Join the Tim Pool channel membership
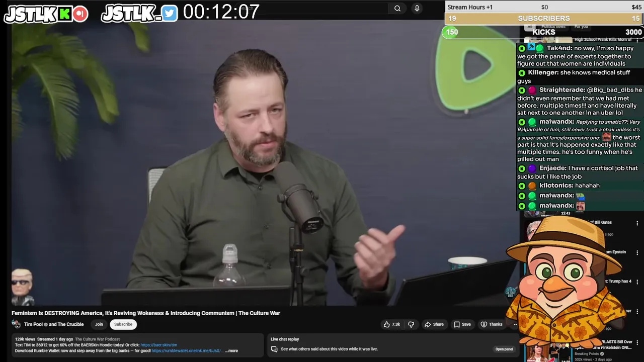The width and height of the screenshot is (644, 362). 99,324
